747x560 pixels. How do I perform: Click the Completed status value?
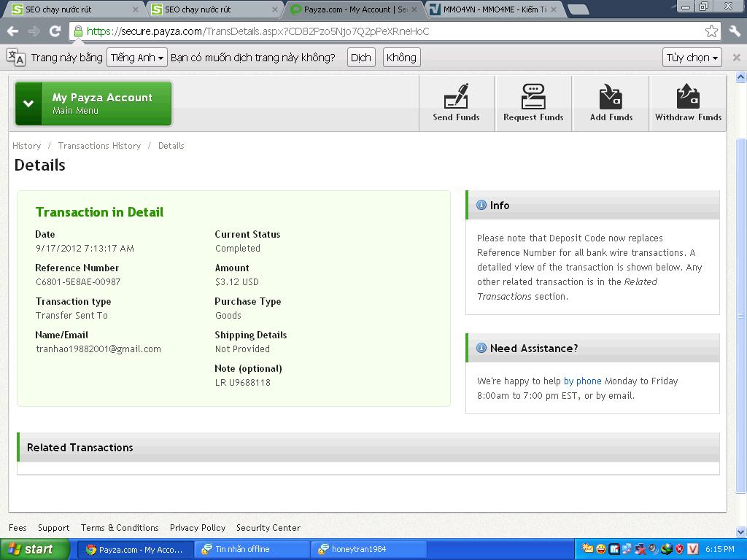tap(238, 248)
